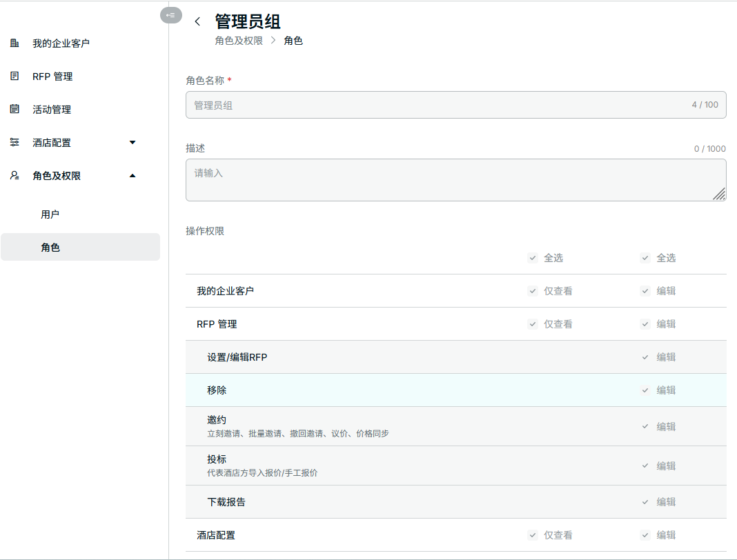Toggle 仅查看 checkbox for 我的企业客户
Screen dimensions: 737x560
[x=533, y=291]
